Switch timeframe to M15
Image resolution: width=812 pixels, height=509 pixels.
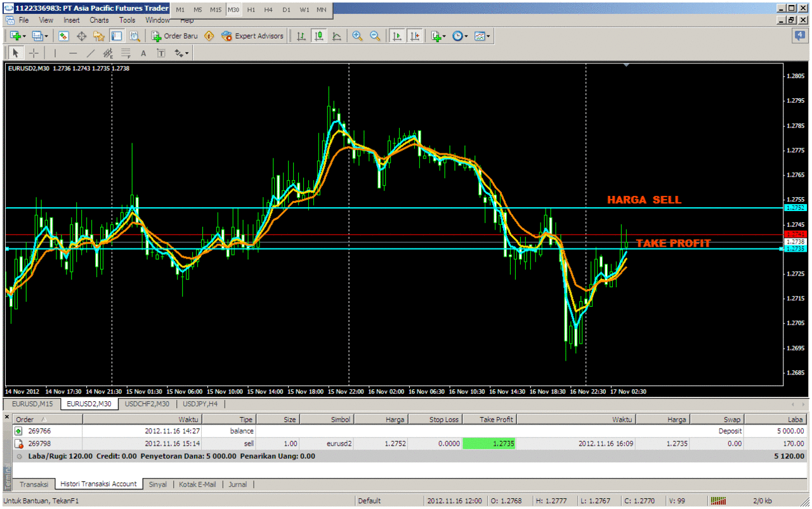pos(216,10)
